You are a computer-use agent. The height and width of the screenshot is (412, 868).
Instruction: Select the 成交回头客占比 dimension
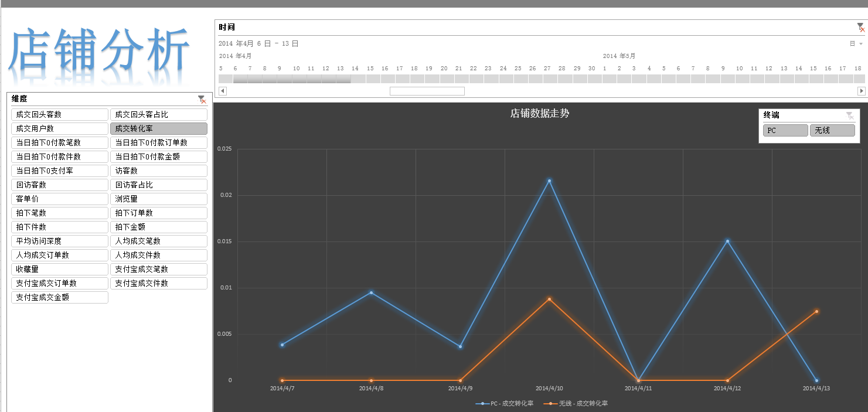pos(159,115)
